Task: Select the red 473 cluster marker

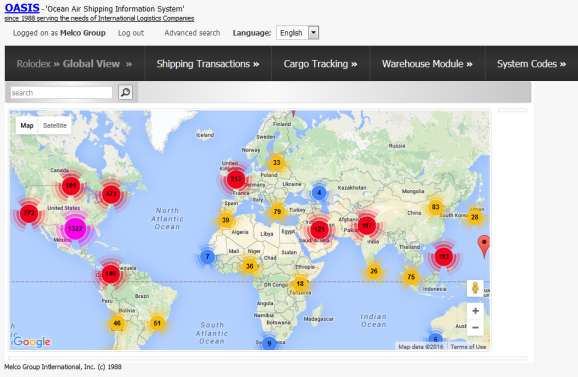Action: tap(111, 193)
